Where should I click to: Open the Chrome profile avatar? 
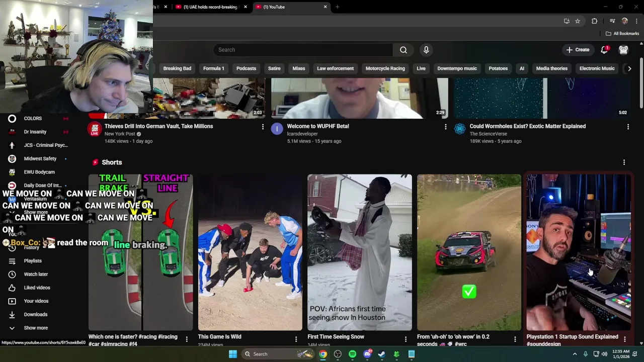625,21
